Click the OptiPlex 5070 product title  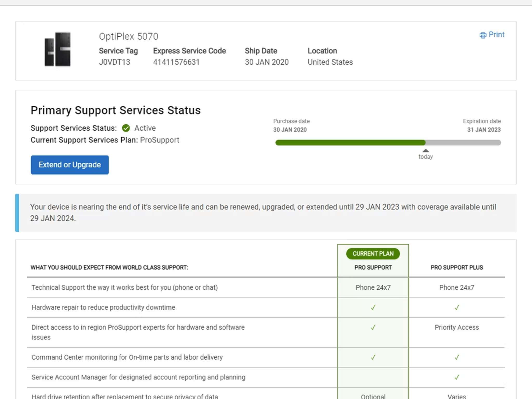point(128,36)
